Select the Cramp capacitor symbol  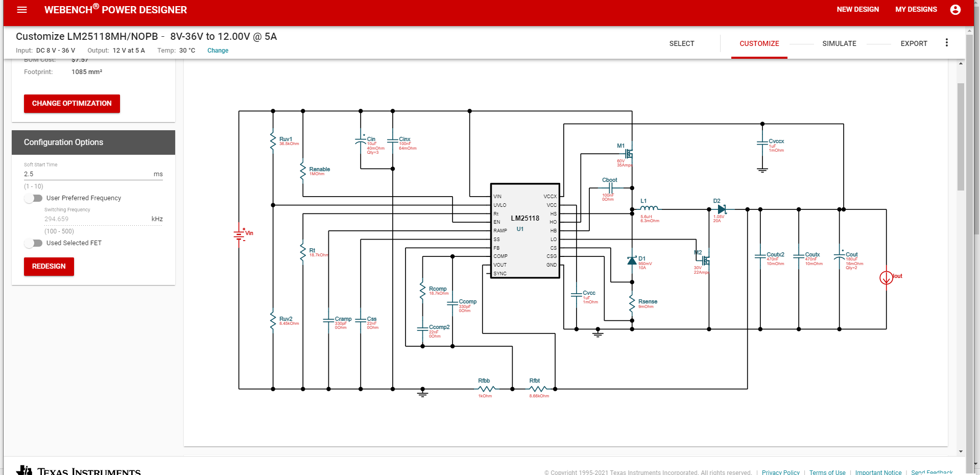pos(328,321)
